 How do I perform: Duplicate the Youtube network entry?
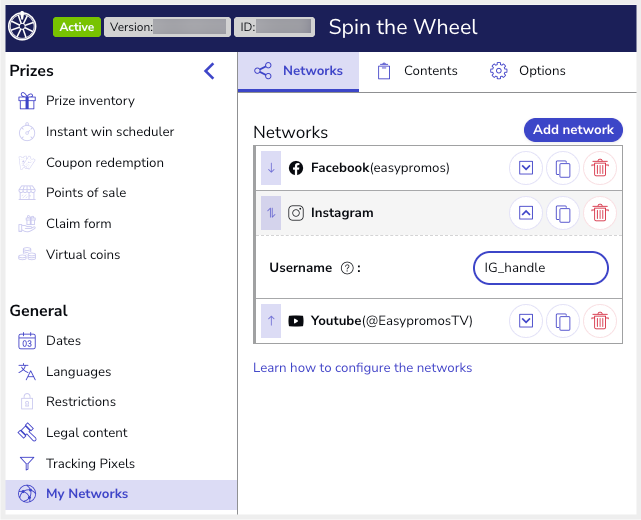(x=563, y=321)
